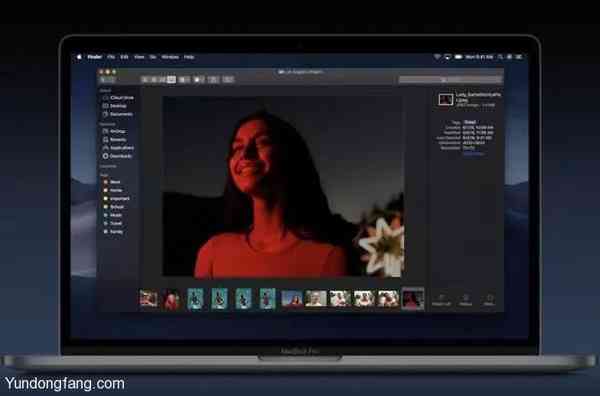Viewport: 600px width, 396px height.
Task: Click the Rotate Left quick action
Action: coord(441,300)
